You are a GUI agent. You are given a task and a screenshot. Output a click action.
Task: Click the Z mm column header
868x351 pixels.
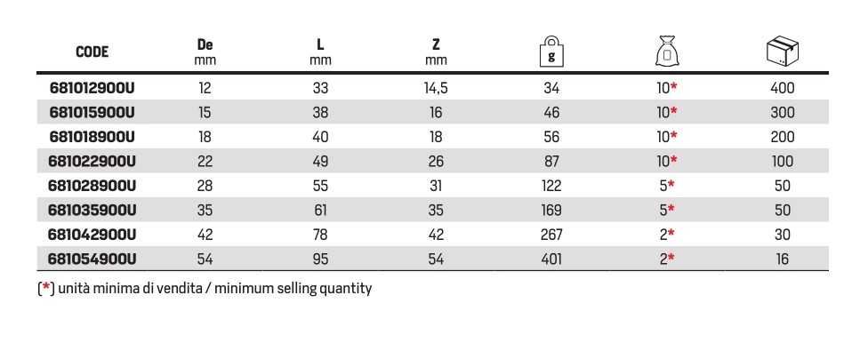pyautogui.click(x=436, y=52)
